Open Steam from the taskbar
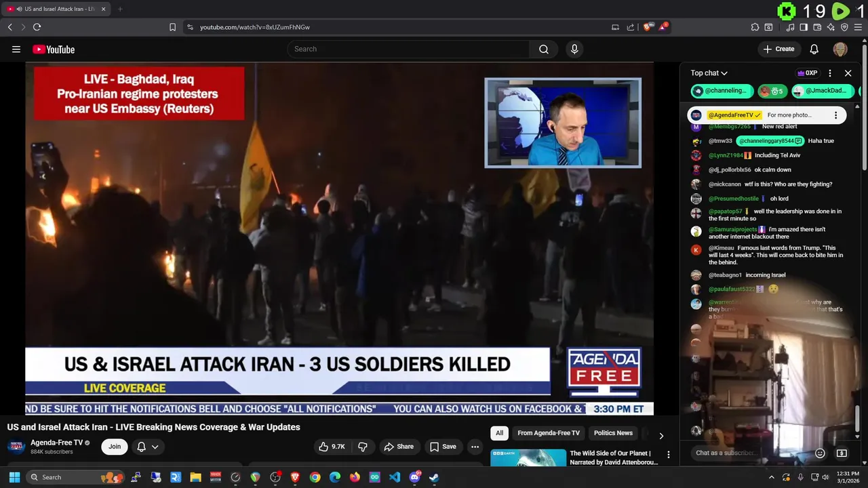This screenshot has height=488, width=868. 434,477
